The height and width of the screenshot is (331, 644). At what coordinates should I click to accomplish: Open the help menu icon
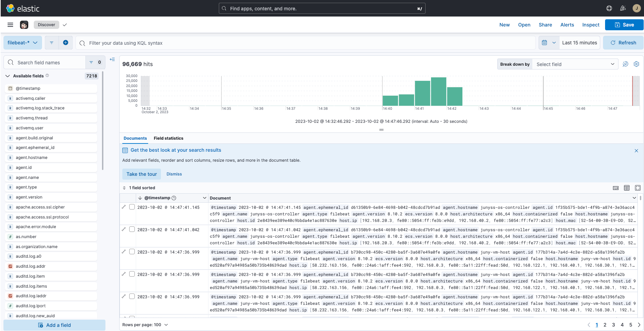point(609,8)
